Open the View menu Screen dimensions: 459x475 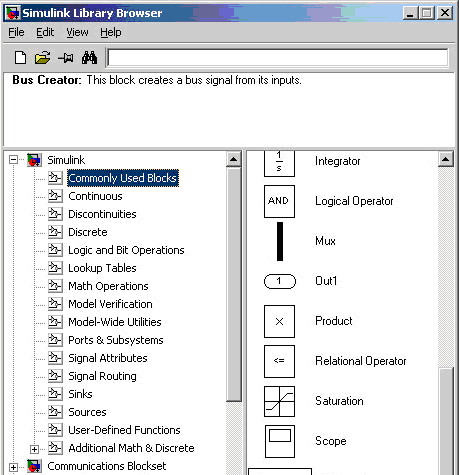tap(77, 32)
